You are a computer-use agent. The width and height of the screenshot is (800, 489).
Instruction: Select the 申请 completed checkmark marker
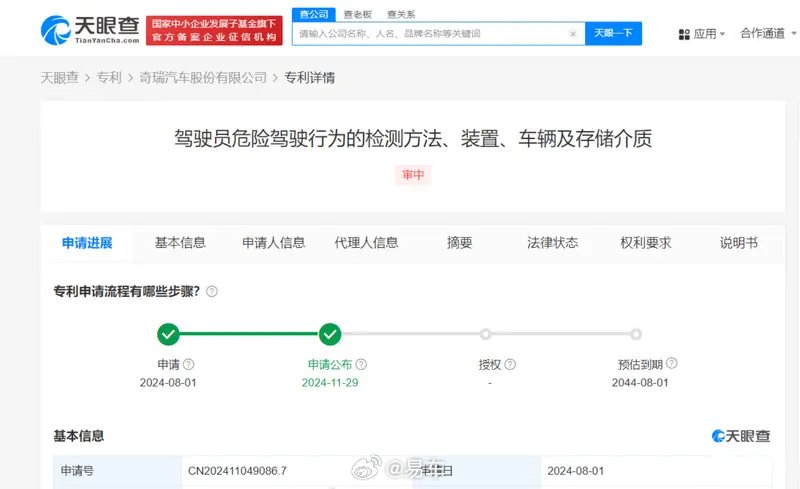(x=168, y=334)
